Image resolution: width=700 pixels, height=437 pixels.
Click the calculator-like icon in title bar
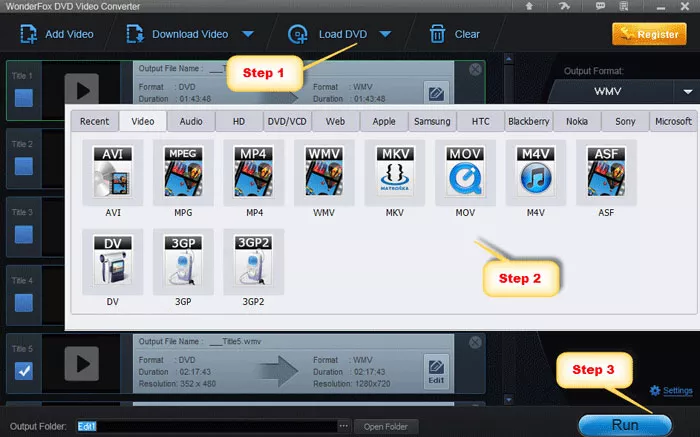[624, 6]
